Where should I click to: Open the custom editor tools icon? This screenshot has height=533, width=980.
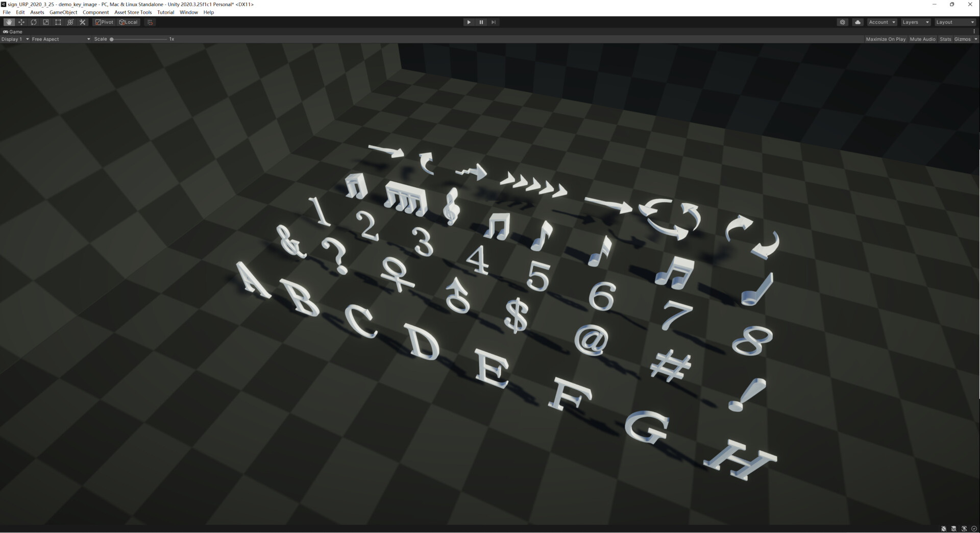coord(82,22)
